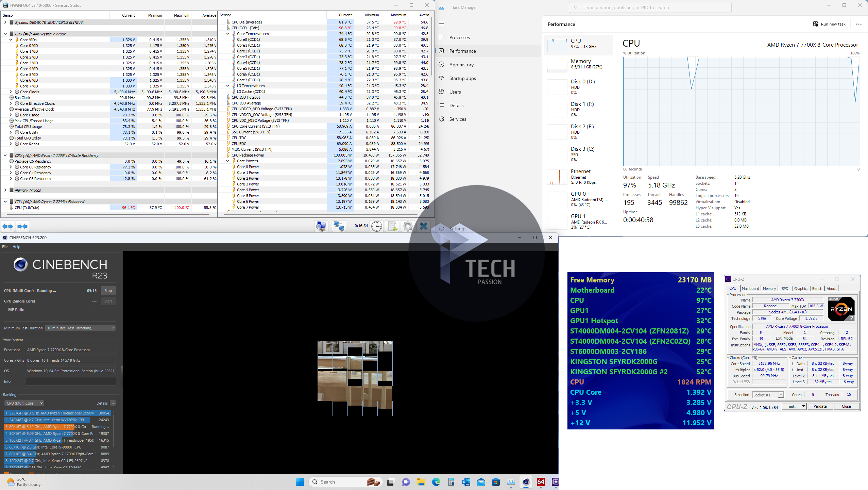Image resolution: width=868 pixels, height=490 pixels.
Task: Click HWiNFO network computers icon
Action: [339, 226]
